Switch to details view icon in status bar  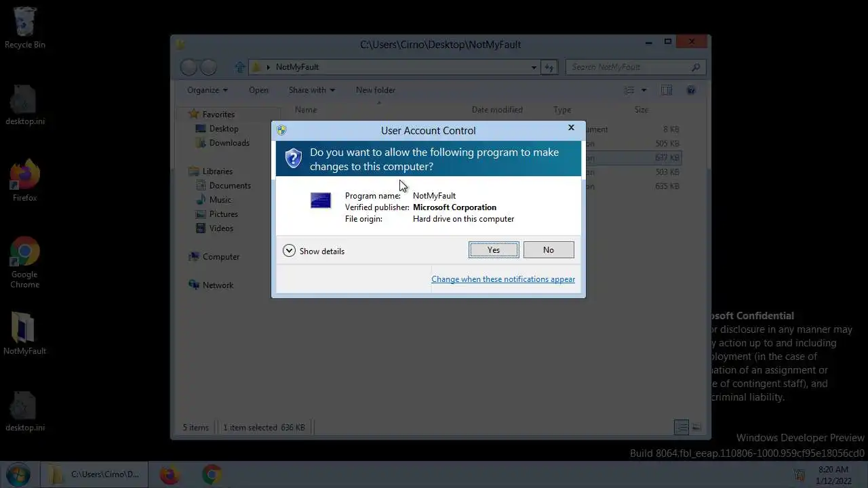point(682,427)
